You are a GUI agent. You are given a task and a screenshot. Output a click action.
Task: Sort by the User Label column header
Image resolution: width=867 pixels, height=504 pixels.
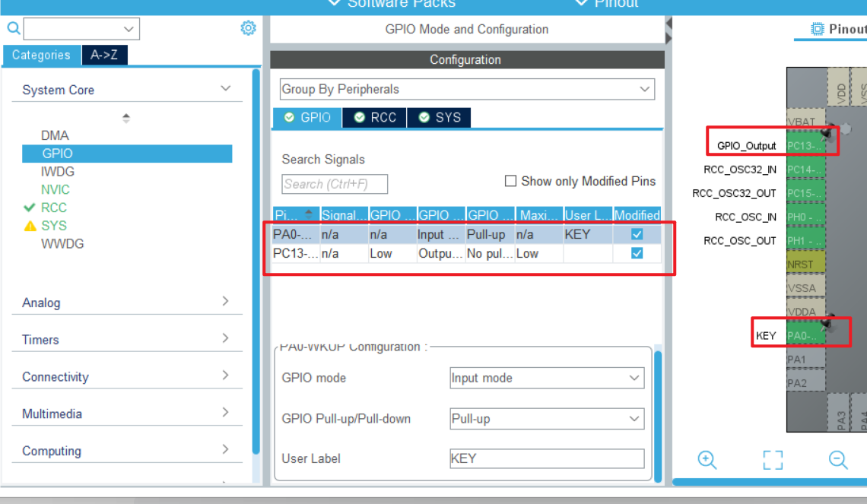tap(588, 215)
